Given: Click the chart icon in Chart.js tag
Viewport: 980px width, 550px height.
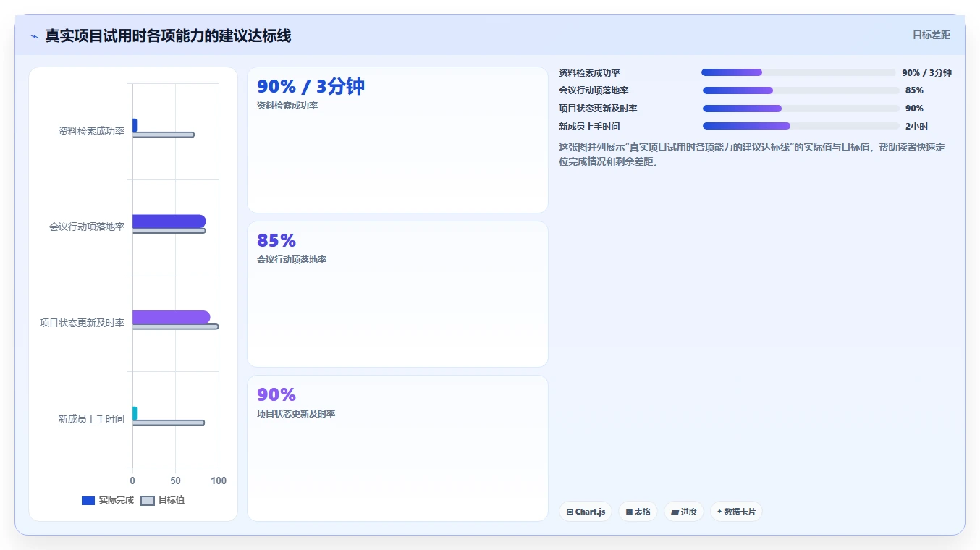Looking at the screenshot, I should 570,512.
